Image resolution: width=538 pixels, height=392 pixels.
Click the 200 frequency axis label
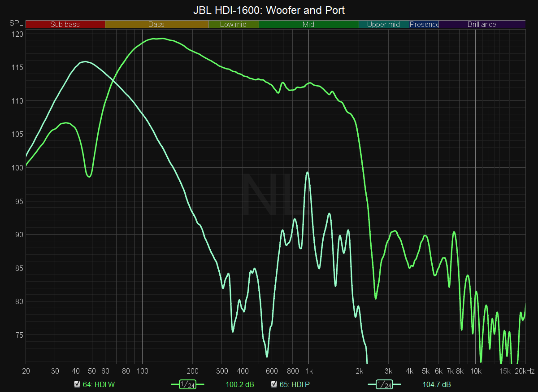(x=193, y=371)
